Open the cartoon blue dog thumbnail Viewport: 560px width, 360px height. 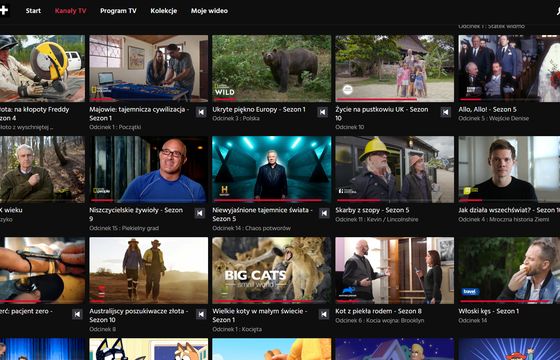coord(149,349)
